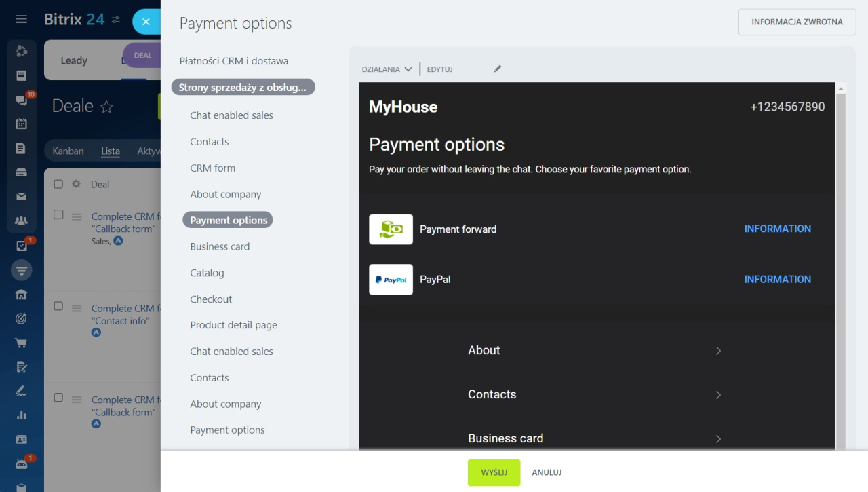Open the robot icon with badge 1
The image size is (868, 492).
pyautogui.click(x=22, y=464)
